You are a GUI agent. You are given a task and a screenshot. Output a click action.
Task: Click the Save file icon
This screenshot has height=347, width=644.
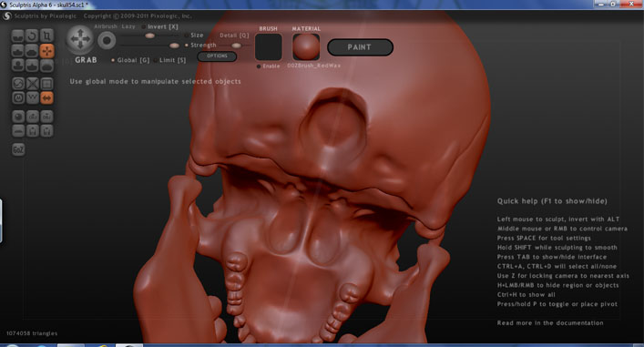coord(46,131)
